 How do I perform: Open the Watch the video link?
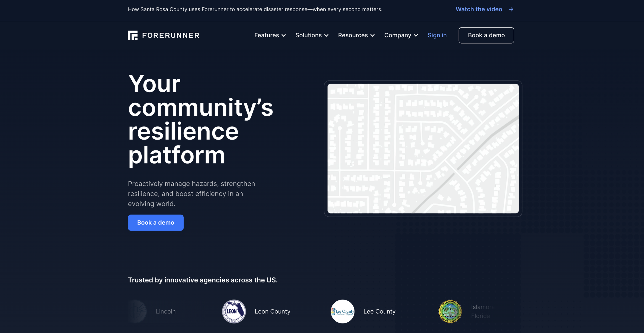[479, 9]
